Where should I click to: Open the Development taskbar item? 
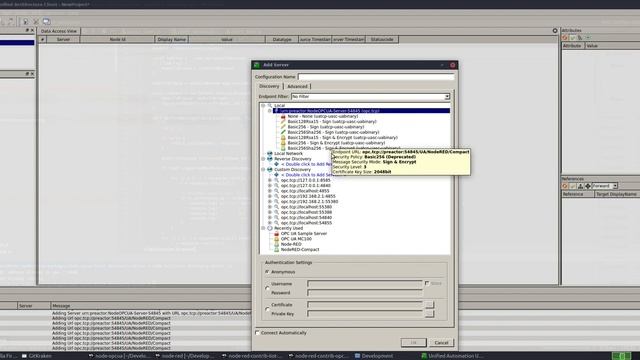[x=373, y=356]
